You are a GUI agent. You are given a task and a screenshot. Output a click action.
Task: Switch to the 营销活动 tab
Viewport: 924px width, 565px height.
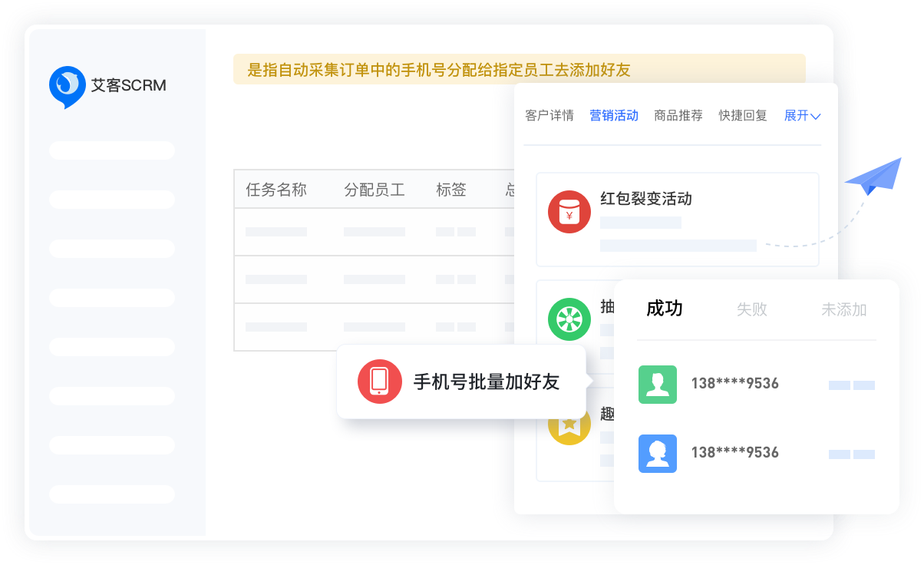click(x=614, y=116)
